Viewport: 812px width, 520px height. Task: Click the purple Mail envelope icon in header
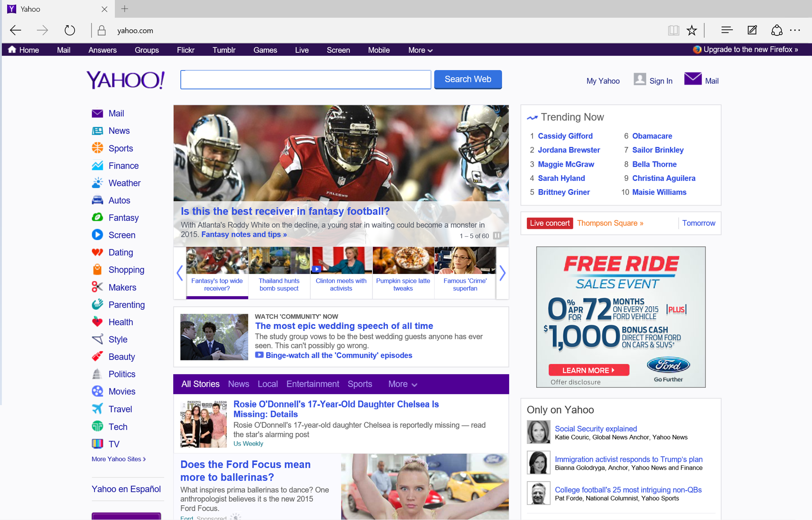click(x=693, y=79)
